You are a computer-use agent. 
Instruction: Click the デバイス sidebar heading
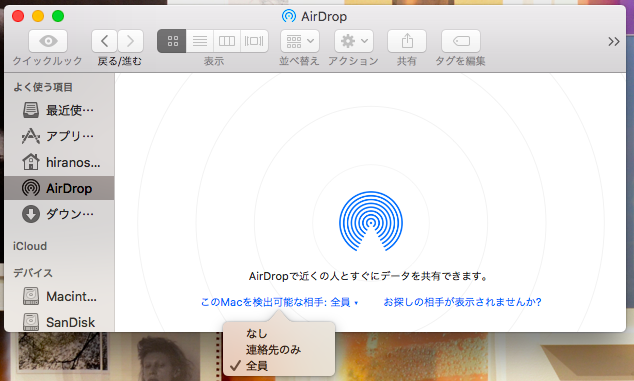[x=33, y=273]
